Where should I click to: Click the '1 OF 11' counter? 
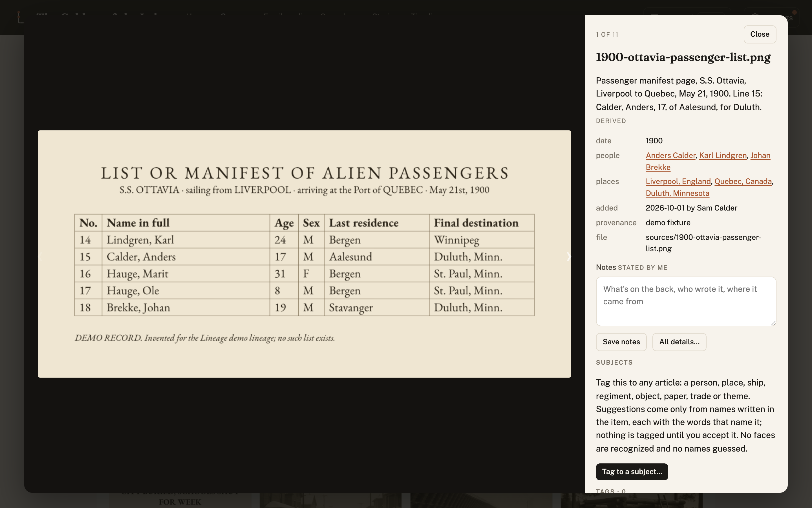[607, 35]
